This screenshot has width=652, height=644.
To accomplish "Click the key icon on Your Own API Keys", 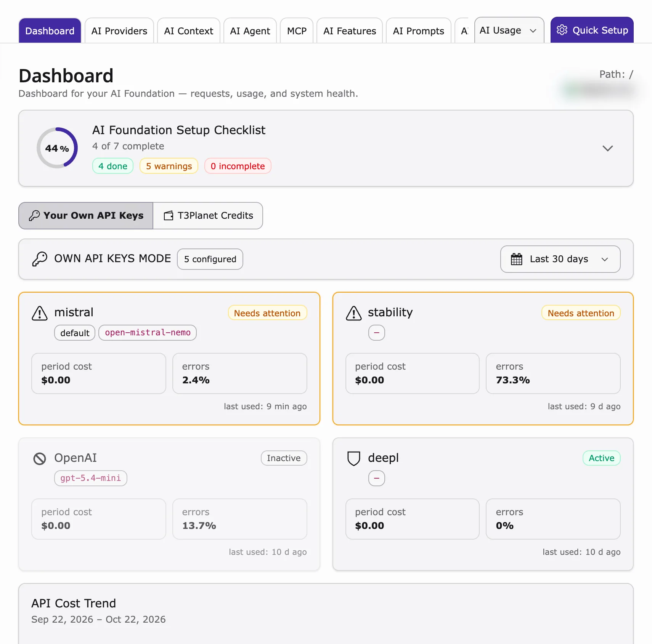I will point(34,216).
